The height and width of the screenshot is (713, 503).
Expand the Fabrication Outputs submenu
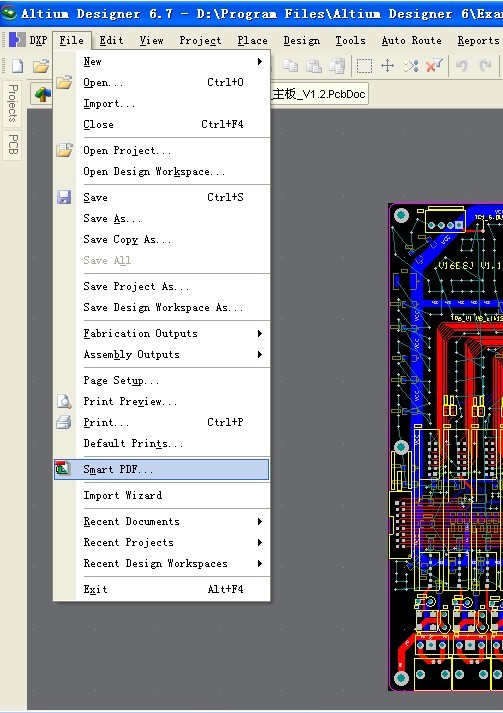click(260, 333)
